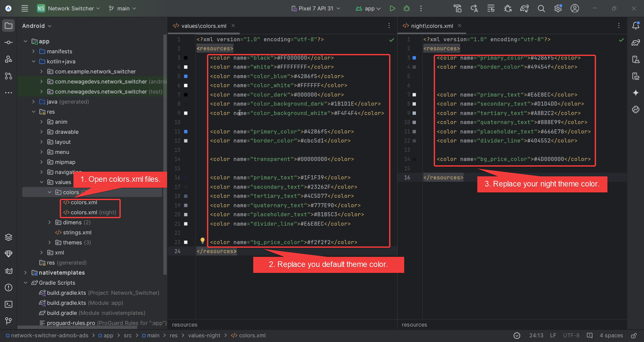The image size is (644, 342).
Task: Click the inspection checkmark in left editor
Action: click(x=391, y=40)
